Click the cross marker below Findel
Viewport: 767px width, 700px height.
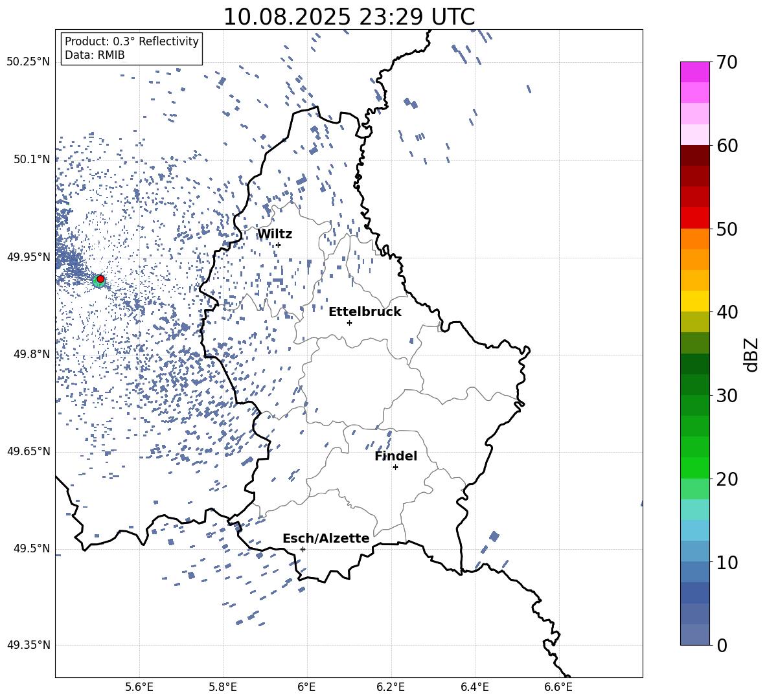click(395, 468)
